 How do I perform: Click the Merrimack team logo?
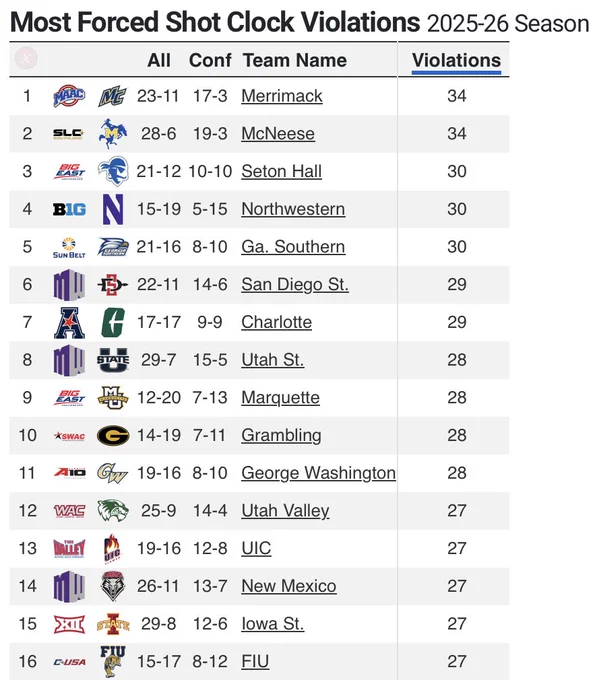[112, 96]
